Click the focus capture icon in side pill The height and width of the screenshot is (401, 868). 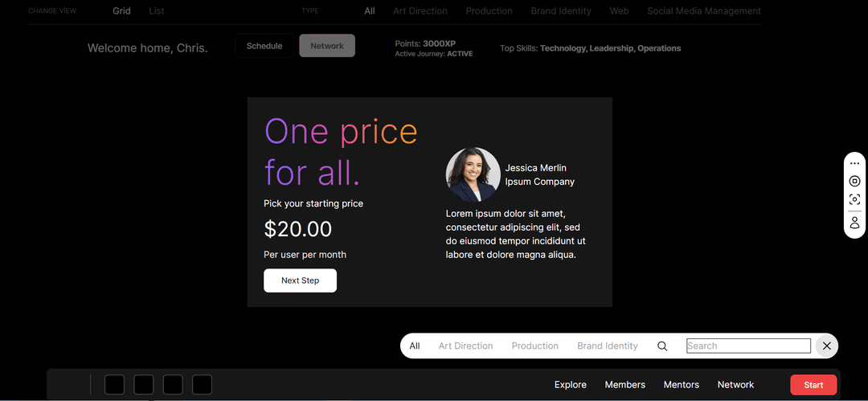pyautogui.click(x=854, y=199)
